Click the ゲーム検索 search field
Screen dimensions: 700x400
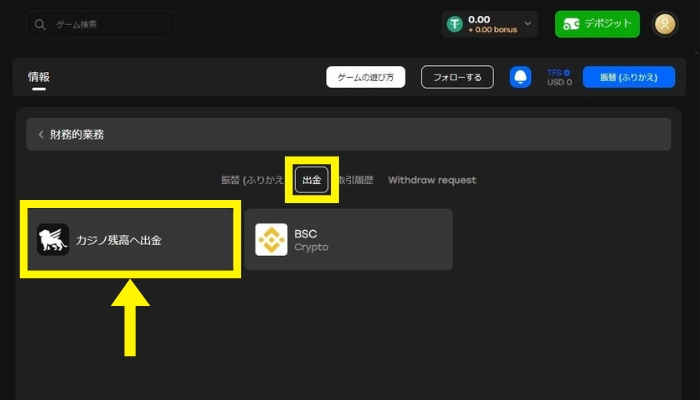(101, 25)
